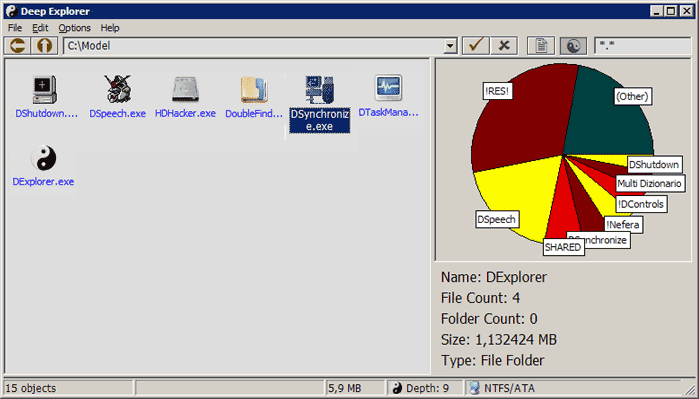Click the DShutdown pie chart label

pyautogui.click(x=654, y=165)
